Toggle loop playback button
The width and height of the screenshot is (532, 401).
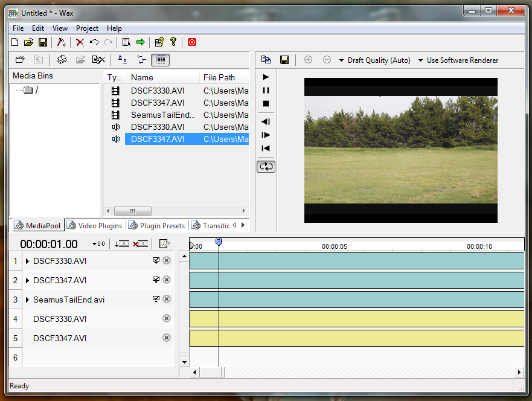pos(266,167)
